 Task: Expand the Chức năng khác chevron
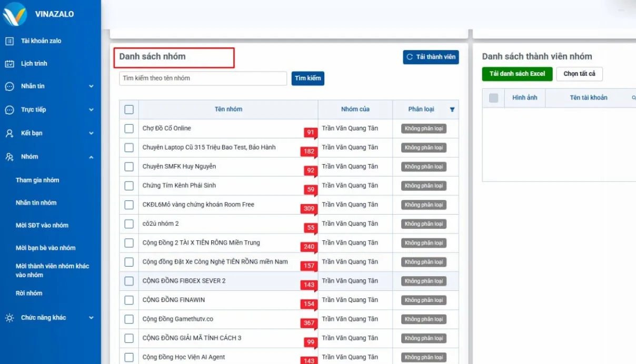coord(91,318)
